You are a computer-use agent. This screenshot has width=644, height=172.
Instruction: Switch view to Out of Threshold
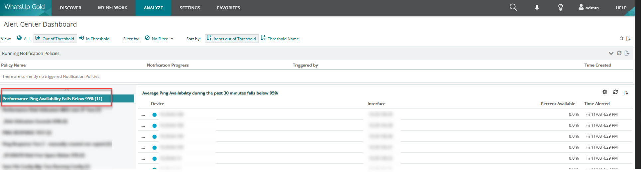click(55, 39)
